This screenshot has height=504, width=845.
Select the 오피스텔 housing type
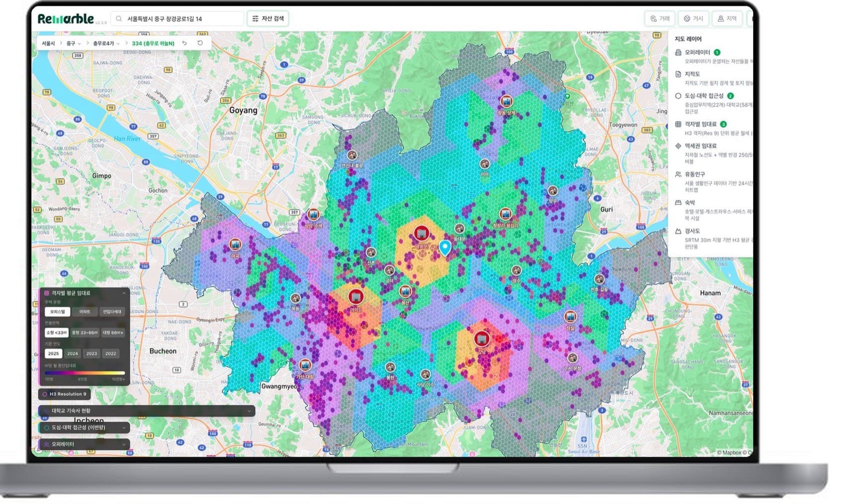57,312
